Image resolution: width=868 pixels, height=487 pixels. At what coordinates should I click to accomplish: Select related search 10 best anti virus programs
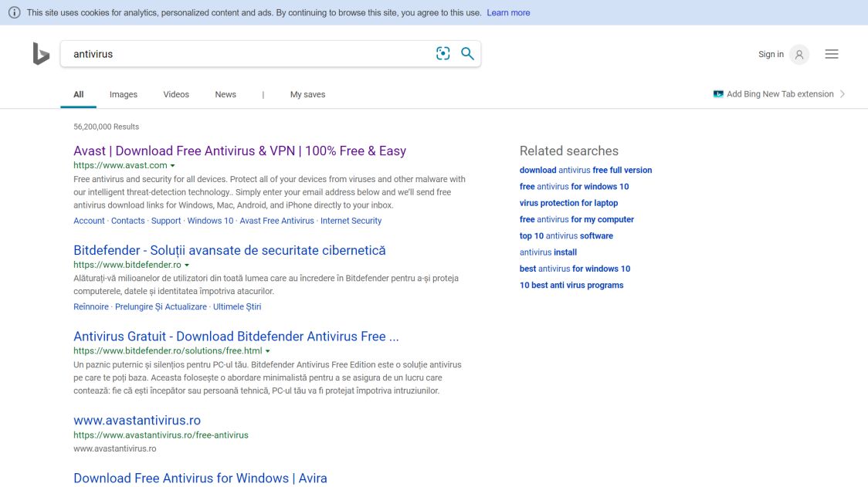point(571,286)
